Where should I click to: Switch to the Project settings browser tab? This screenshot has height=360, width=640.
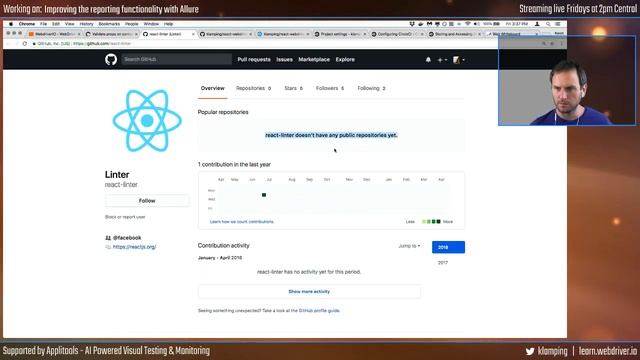tap(340, 34)
